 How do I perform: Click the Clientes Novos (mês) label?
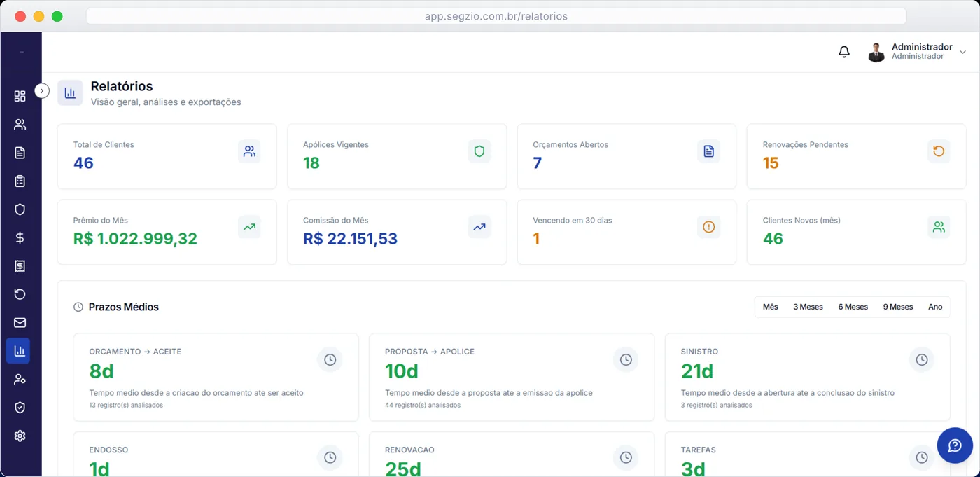tap(801, 220)
